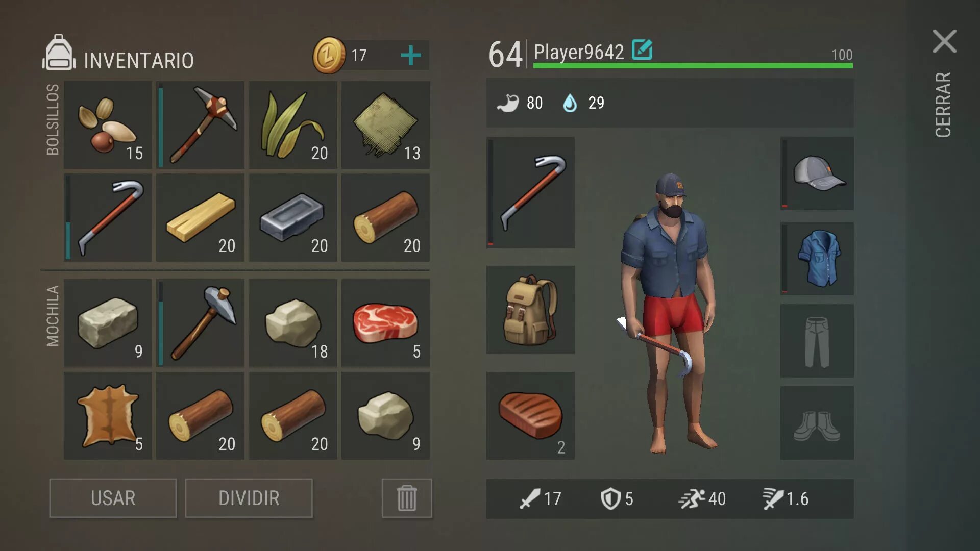The height and width of the screenshot is (551, 980).
Task: Close the inventory with CERRAR X
Action: [x=944, y=41]
